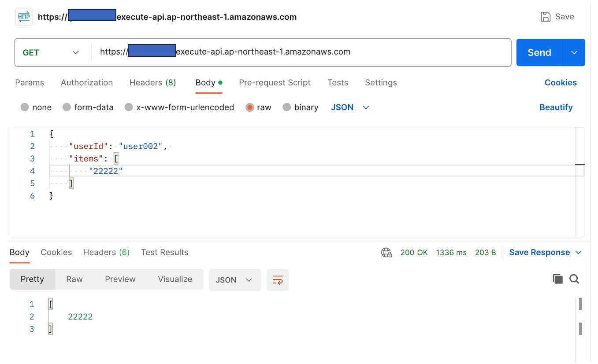598x364 pixels.
Task: Select the none body type radio
Action: click(x=25, y=107)
